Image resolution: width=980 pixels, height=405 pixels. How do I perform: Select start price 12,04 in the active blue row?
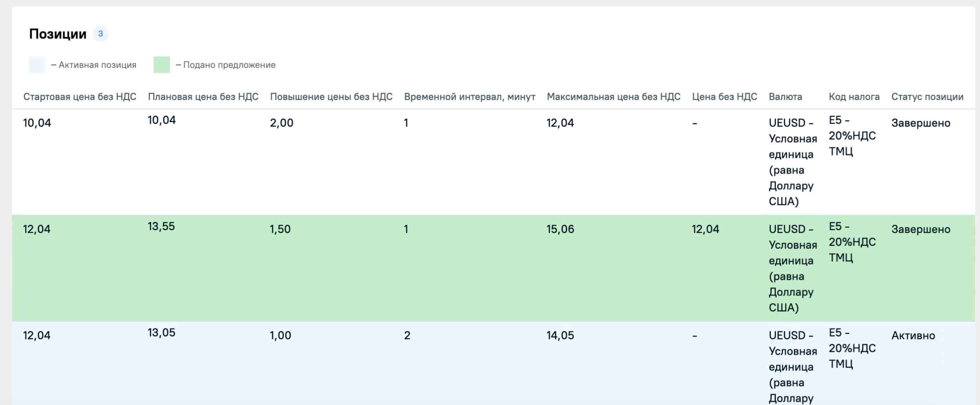pyautogui.click(x=37, y=335)
